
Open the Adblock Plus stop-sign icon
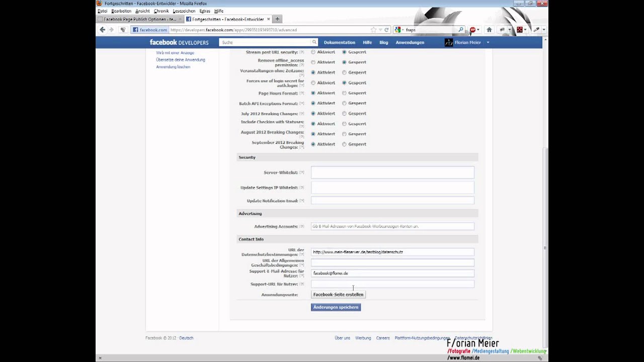pos(472,30)
